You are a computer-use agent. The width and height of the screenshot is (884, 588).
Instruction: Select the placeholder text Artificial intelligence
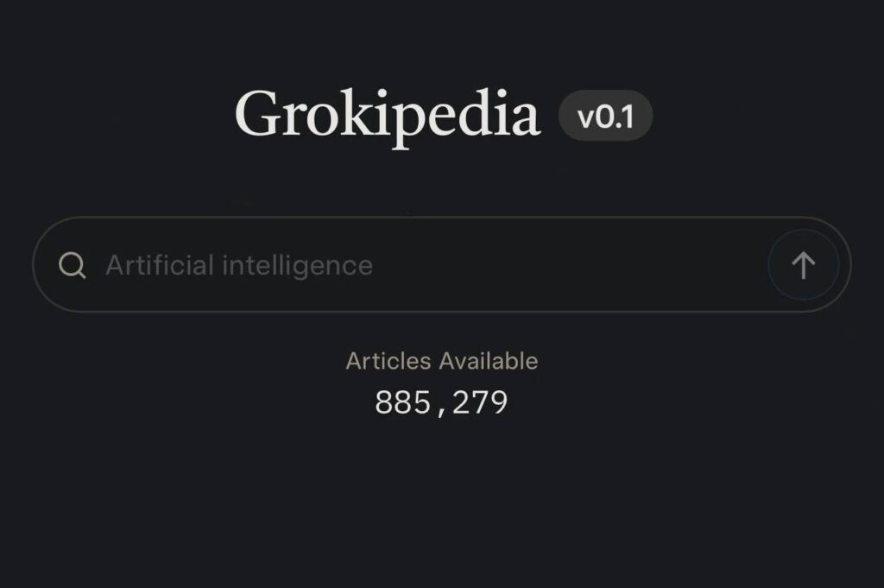[238, 265]
